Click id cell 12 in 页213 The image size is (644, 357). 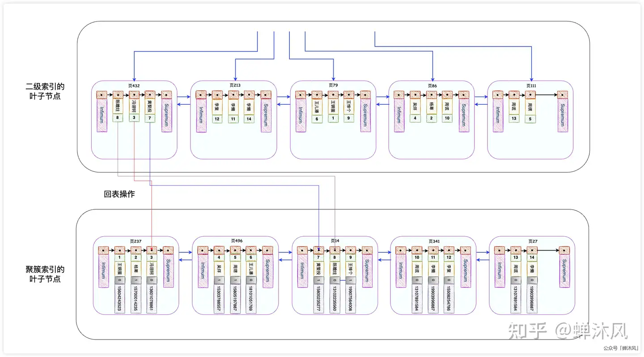pos(217,119)
